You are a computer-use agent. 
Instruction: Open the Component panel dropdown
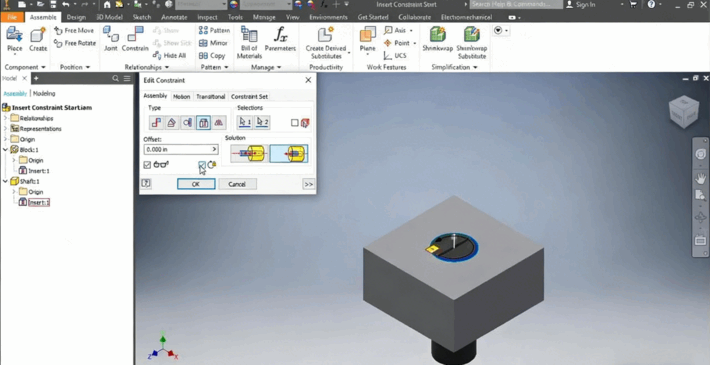pyautogui.click(x=25, y=67)
